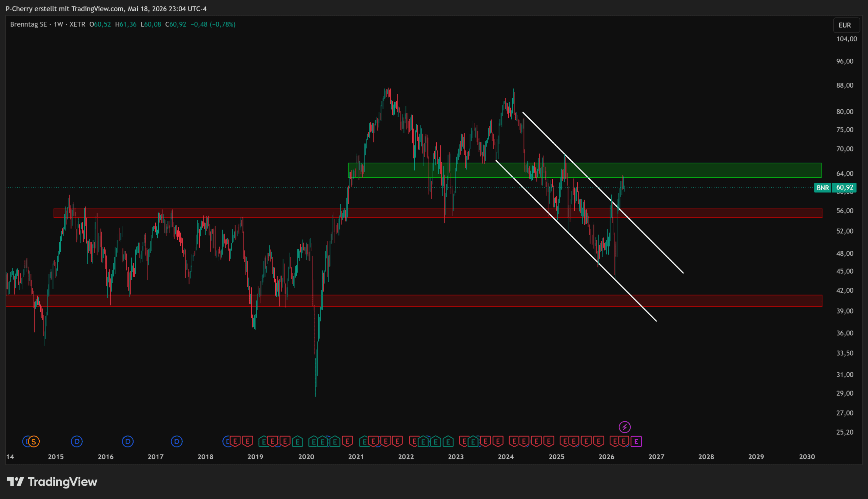
Task: Click the last green earnings E marker
Action: tap(473, 442)
